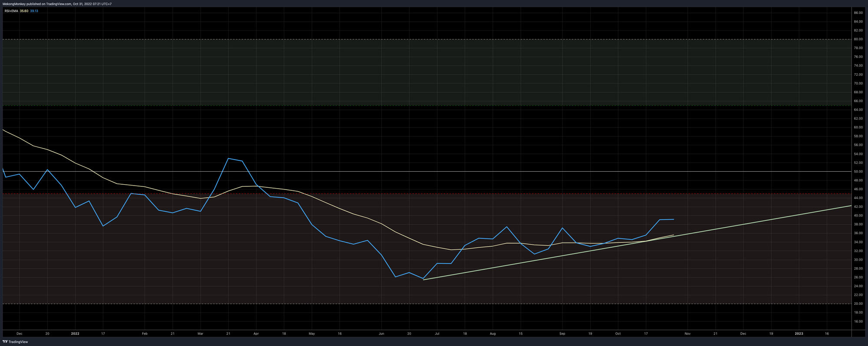This screenshot has width=868, height=346.
Task: Click the Jul label on time axis
Action: point(437,334)
